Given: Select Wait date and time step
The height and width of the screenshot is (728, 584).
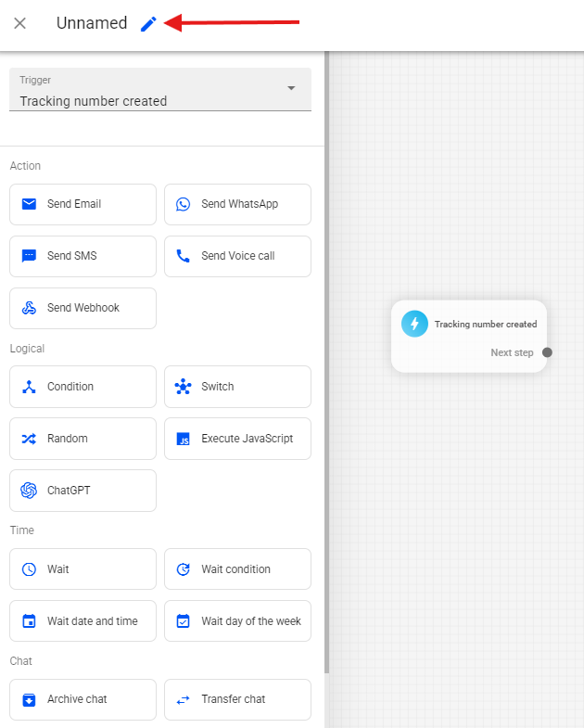Looking at the screenshot, I should [83, 621].
